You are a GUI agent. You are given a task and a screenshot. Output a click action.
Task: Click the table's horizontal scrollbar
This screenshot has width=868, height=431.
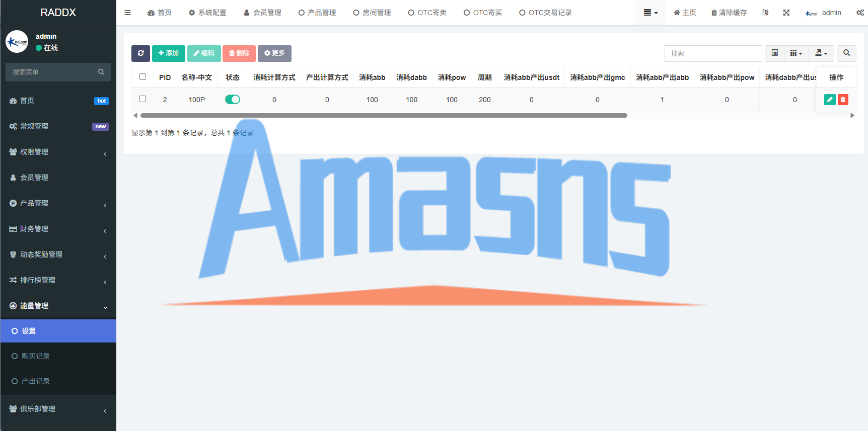[384, 116]
